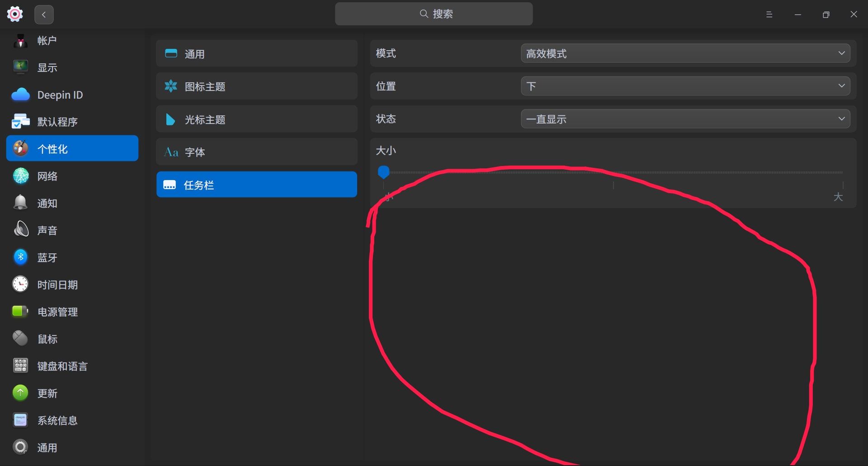Open 蓝牙 Bluetooth settings
This screenshot has width=868, height=466.
21,257
